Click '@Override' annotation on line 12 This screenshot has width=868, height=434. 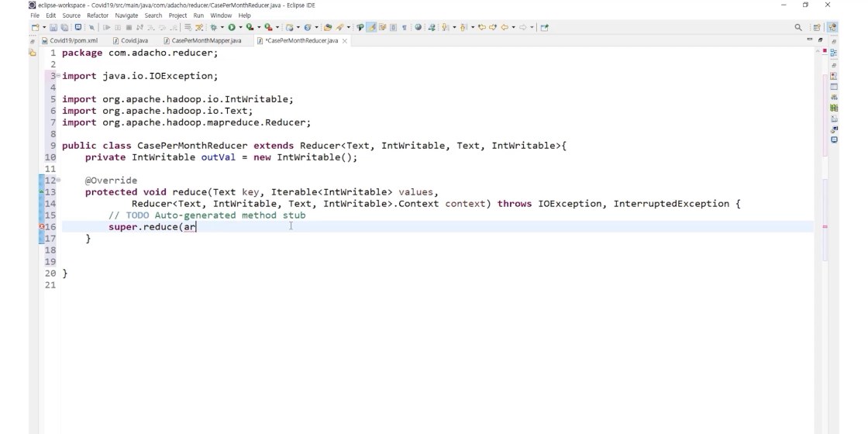click(111, 181)
